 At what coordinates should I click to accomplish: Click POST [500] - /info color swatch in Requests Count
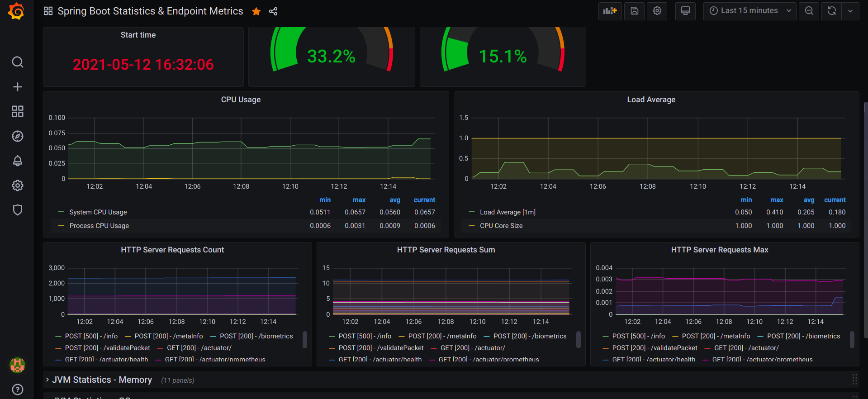point(58,336)
